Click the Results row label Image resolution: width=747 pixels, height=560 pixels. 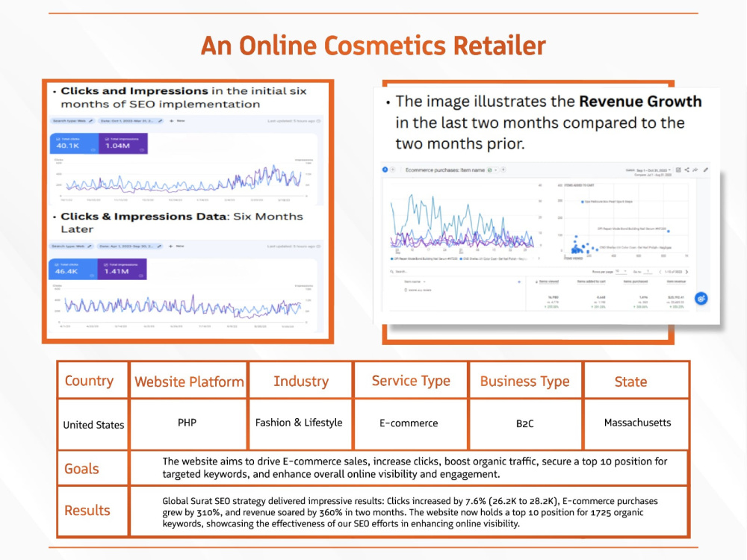tap(87, 511)
